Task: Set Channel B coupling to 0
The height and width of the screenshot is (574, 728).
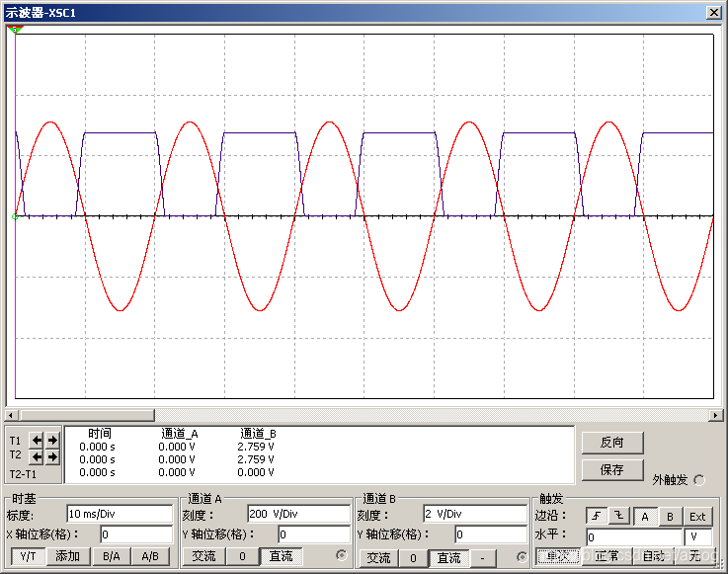Action: (413, 558)
